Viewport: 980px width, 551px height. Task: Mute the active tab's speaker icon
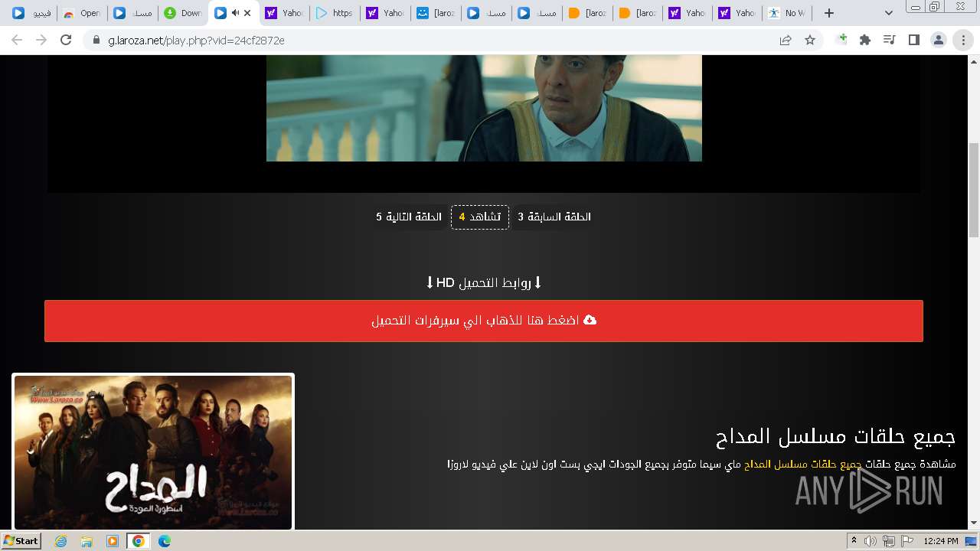(x=234, y=13)
